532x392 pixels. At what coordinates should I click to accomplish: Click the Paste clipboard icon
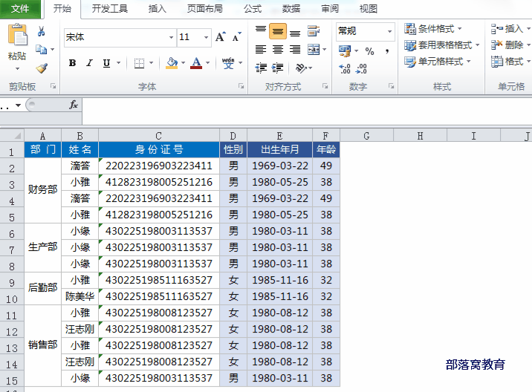click(x=16, y=36)
